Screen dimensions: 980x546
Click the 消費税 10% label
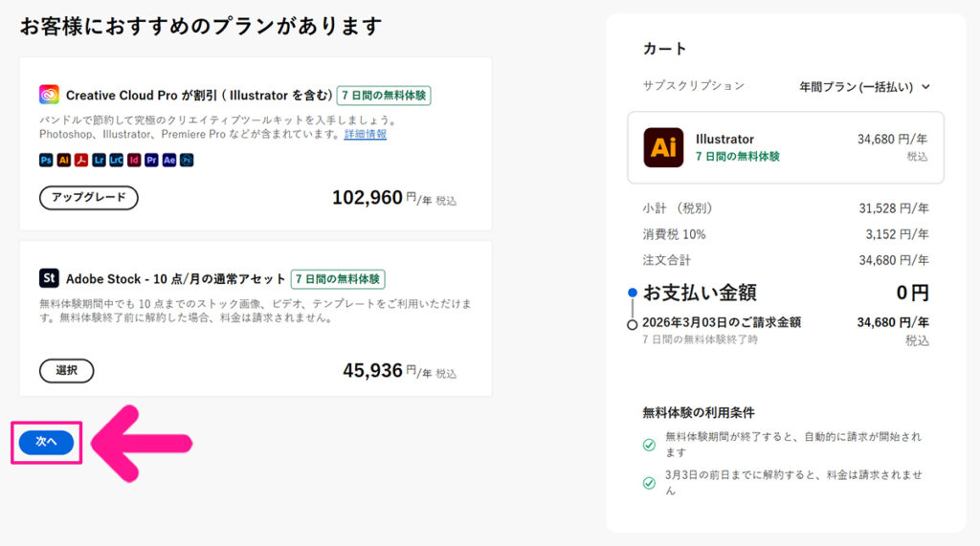tap(675, 234)
